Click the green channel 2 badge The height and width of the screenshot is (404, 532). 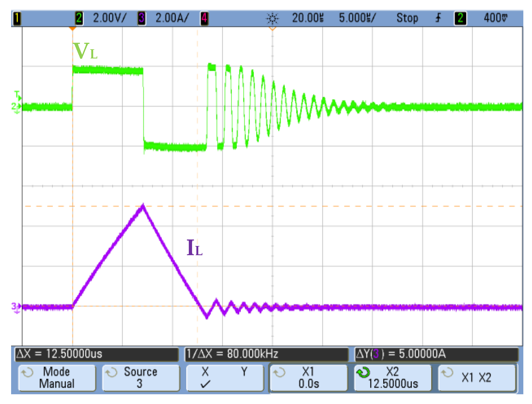(79, 18)
